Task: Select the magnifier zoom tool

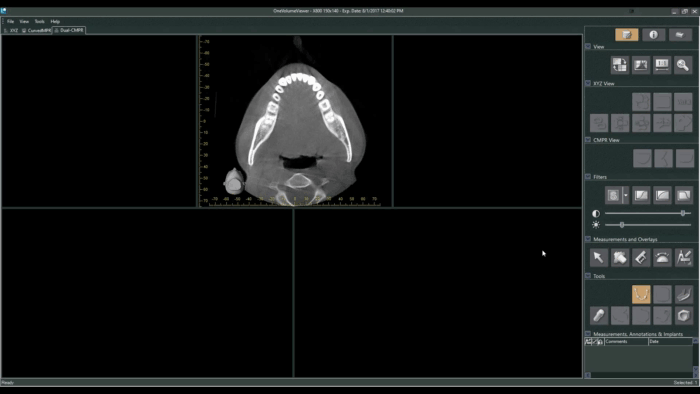Action: [683, 65]
